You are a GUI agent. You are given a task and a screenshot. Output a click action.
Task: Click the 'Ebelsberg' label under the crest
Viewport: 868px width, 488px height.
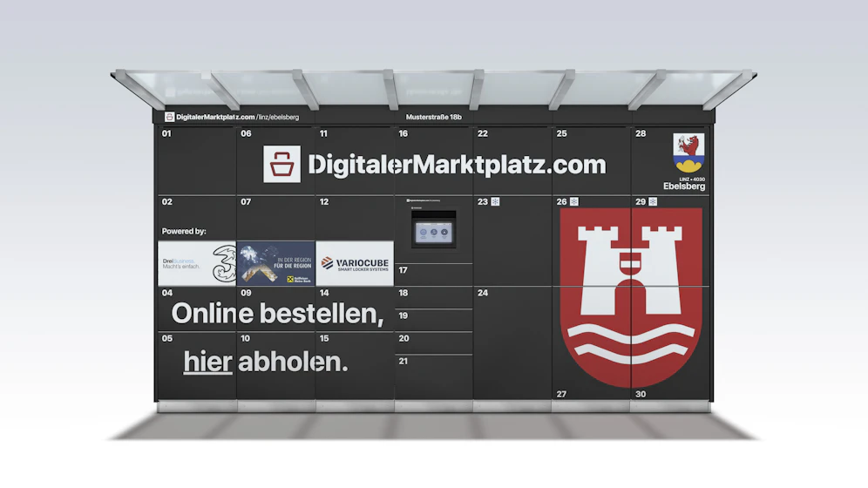click(x=684, y=186)
